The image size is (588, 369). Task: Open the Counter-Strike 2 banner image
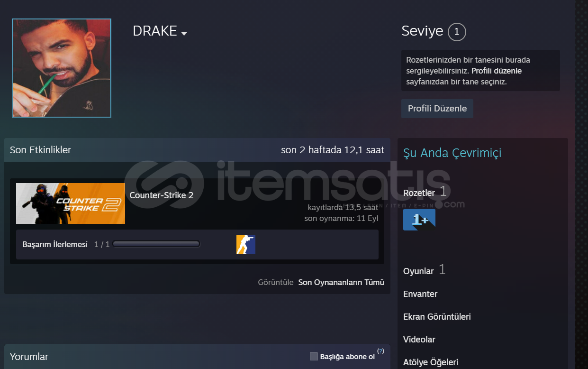71,203
